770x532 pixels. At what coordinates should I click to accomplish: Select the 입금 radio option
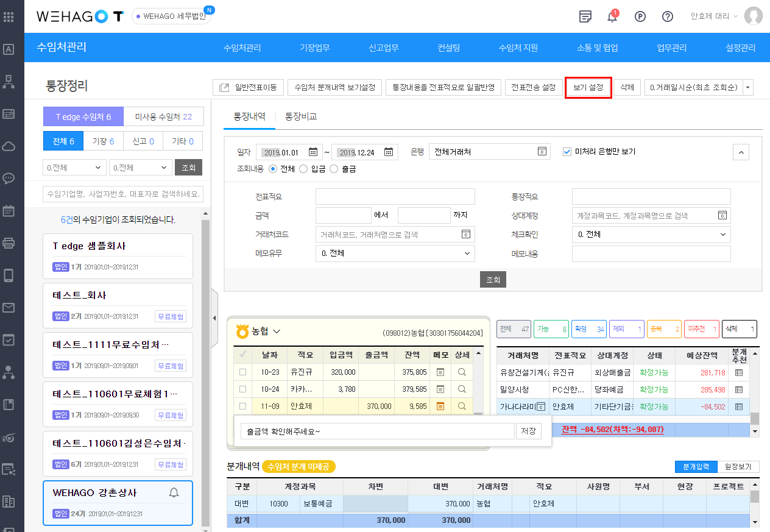click(x=303, y=169)
